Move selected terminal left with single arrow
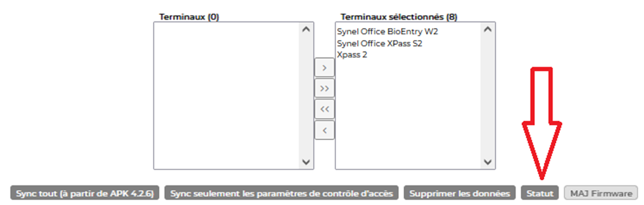 pyautogui.click(x=324, y=130)
